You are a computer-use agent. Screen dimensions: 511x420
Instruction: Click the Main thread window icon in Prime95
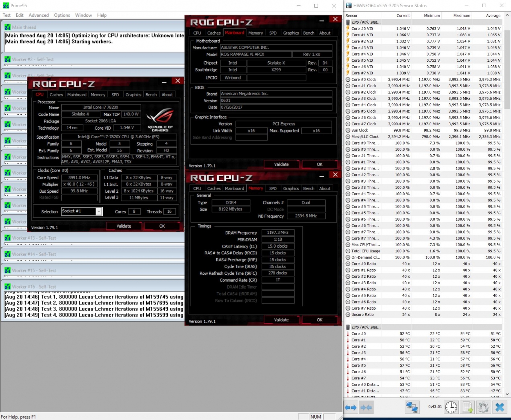(8, 27)
